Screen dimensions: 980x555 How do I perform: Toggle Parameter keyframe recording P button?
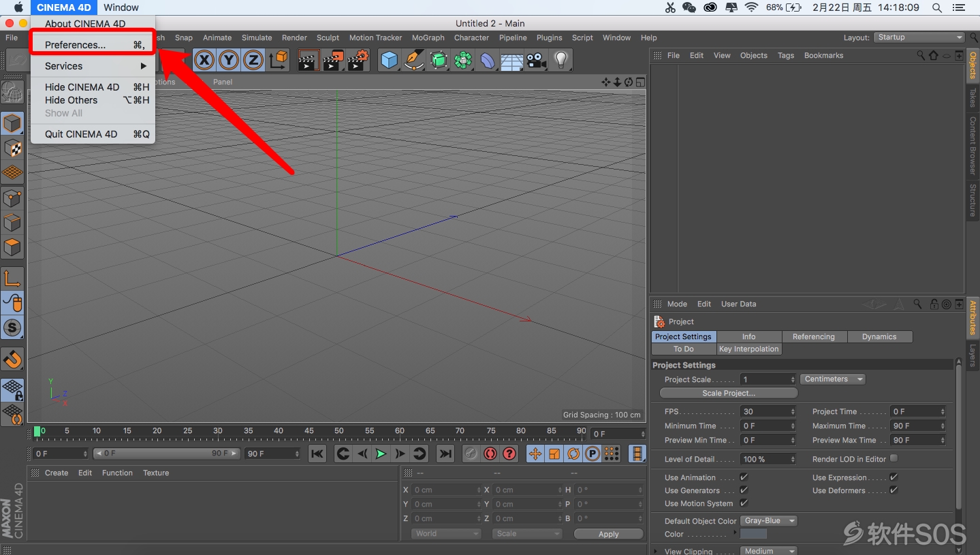(x=592, y=454)
